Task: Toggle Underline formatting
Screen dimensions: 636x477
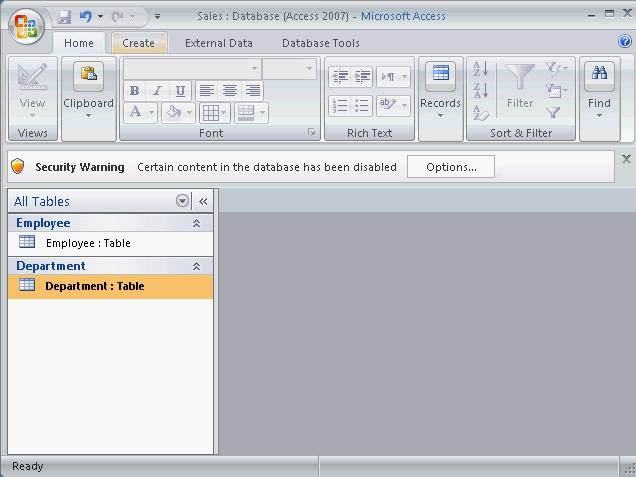Action: [x=180, y=91]
